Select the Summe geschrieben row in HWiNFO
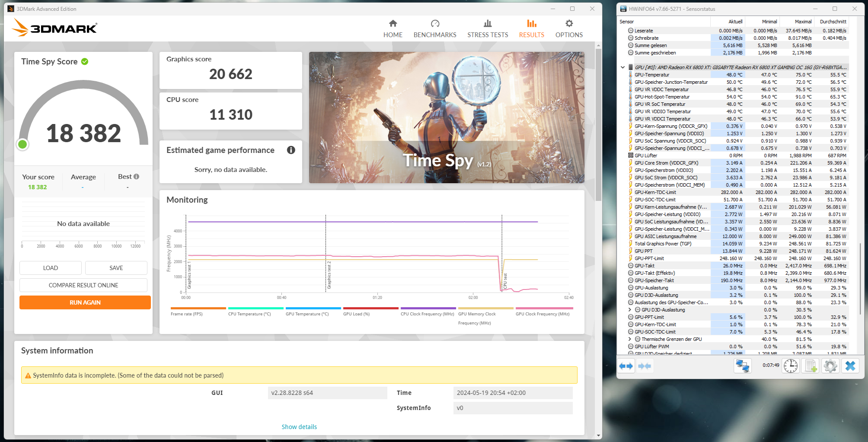This screenshot has height=442, width=868. (733, 53)
